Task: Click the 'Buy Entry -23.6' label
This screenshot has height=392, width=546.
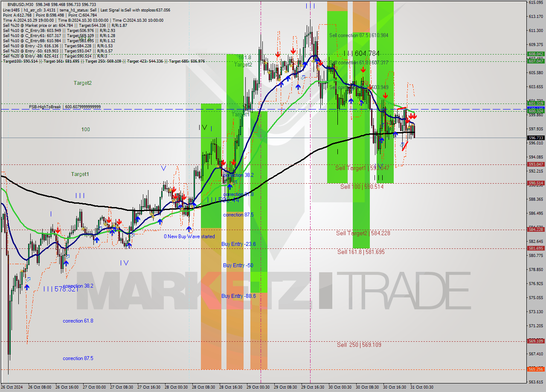Action: coord(238,244)
